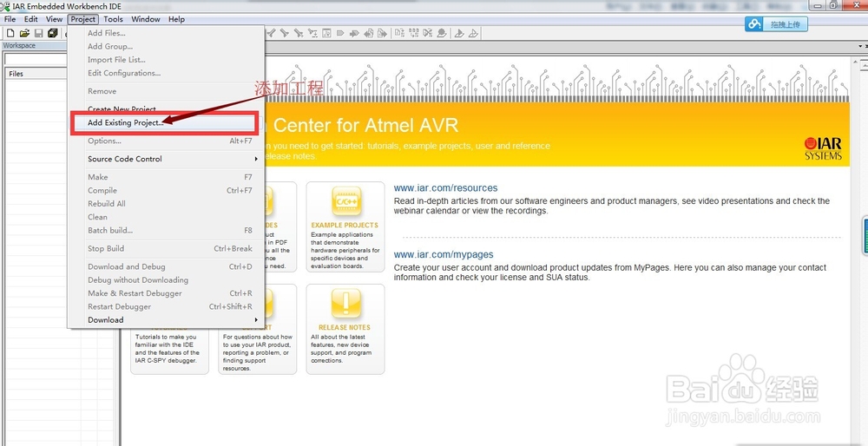Click the Compile toolbar icon

click(x=399, y=33)
